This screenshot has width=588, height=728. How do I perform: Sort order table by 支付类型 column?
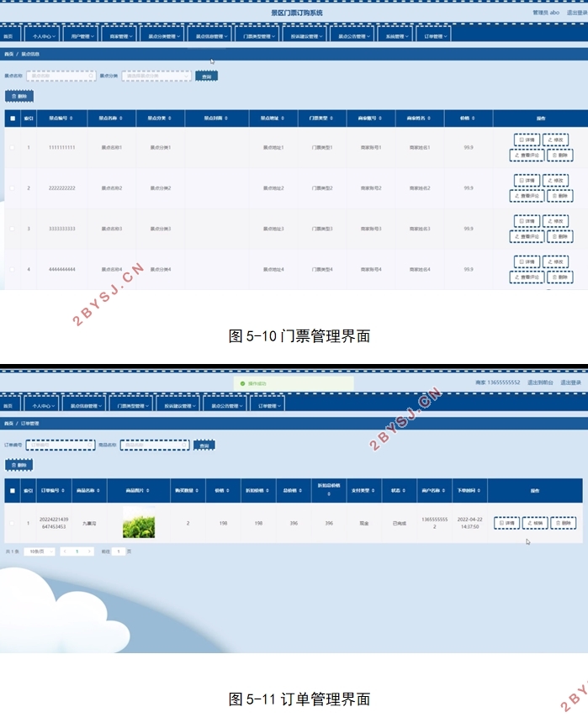373,491
